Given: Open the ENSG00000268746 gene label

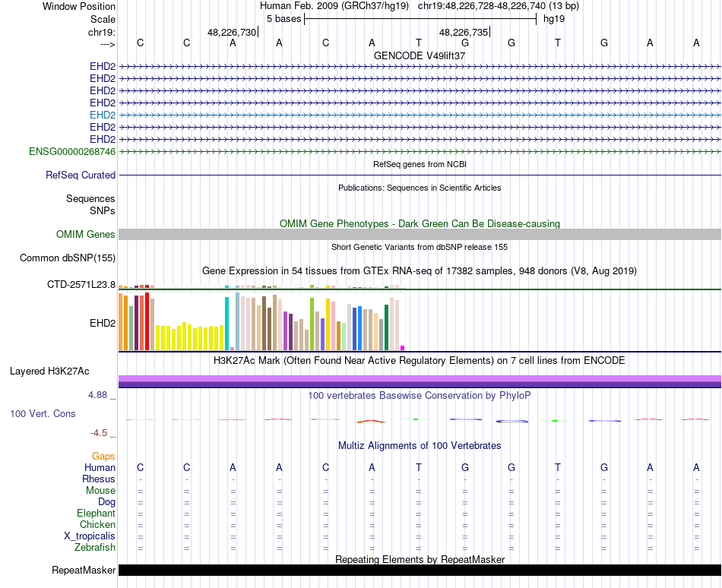Looking at the screenshot, I should [x=72, y=151].
